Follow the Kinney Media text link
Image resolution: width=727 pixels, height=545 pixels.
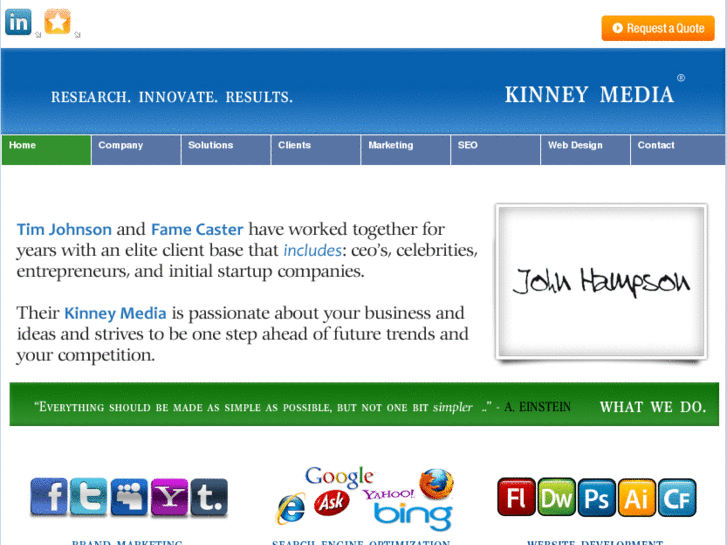(x=115, y=314)
